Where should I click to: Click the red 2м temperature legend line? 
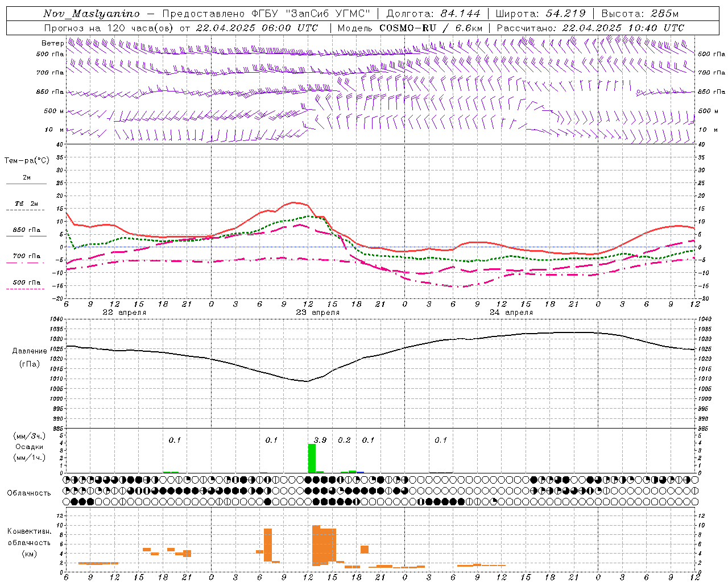pos(26,184)
